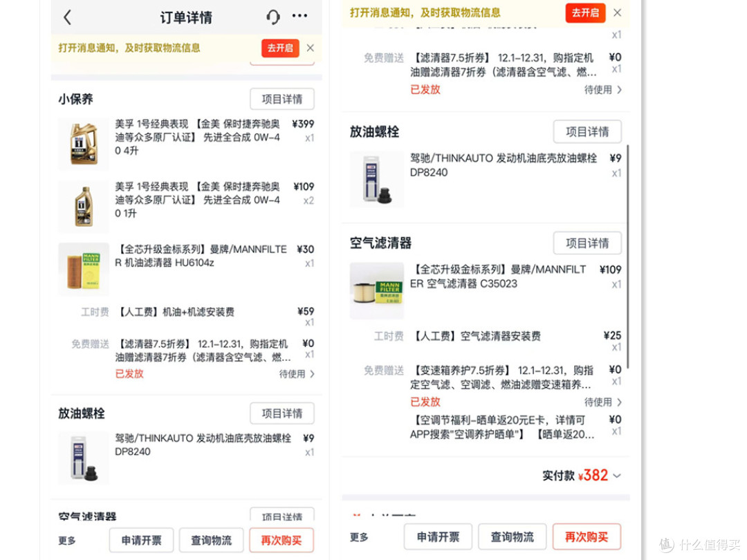Dismiss the left screen notification banner
Viewport: 747px width, 560px height.
coord(310,48)
